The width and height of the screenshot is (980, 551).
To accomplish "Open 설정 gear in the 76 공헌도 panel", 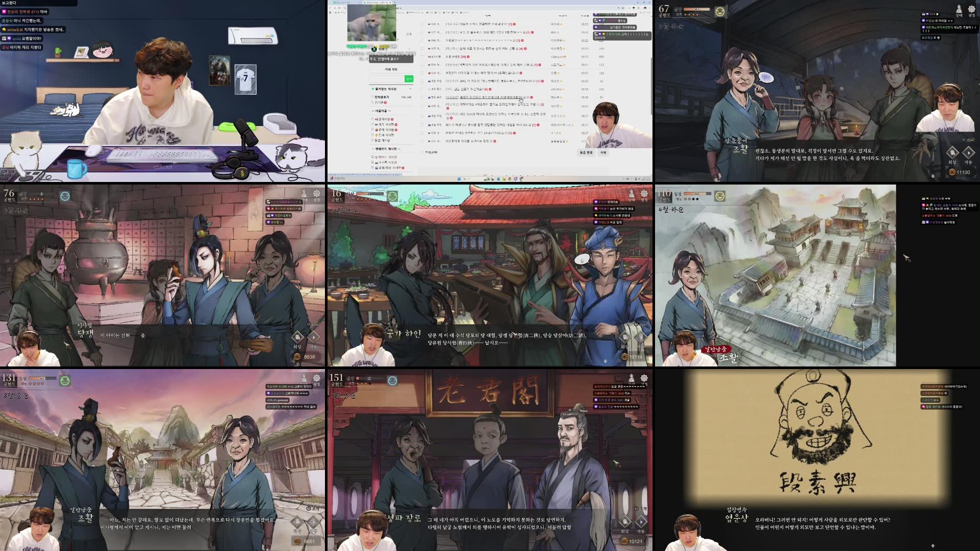I will pos(317,195).
